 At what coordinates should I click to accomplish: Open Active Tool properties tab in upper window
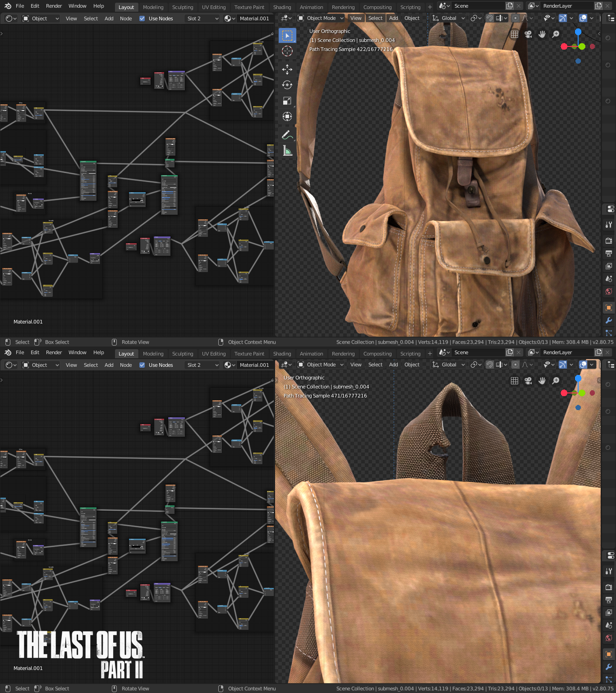click(609, 225)
